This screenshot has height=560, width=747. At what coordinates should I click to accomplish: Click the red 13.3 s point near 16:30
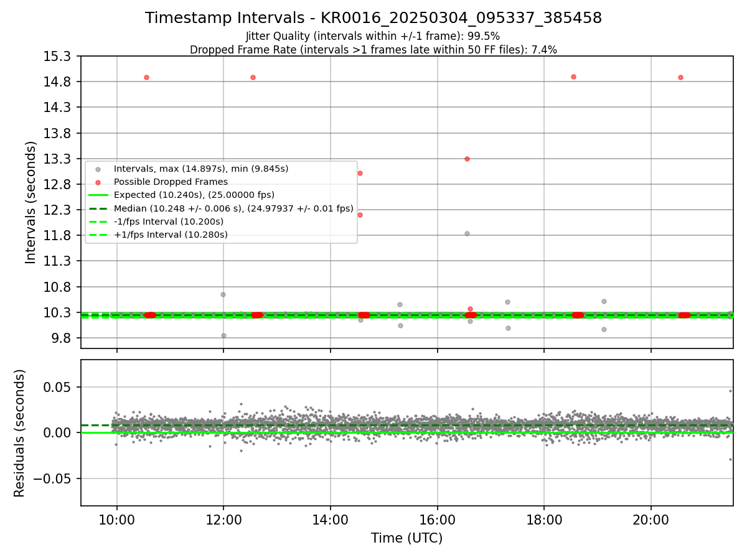coord(467,159)
